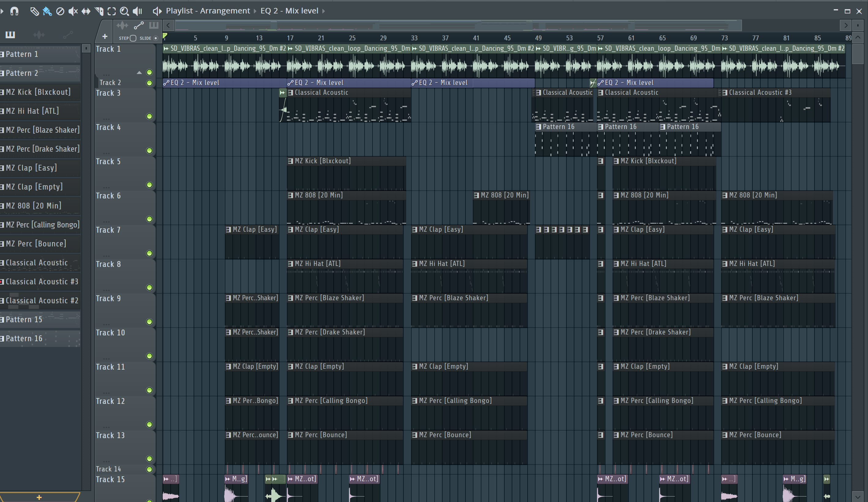Click Track 8 header label

(108, 264)
